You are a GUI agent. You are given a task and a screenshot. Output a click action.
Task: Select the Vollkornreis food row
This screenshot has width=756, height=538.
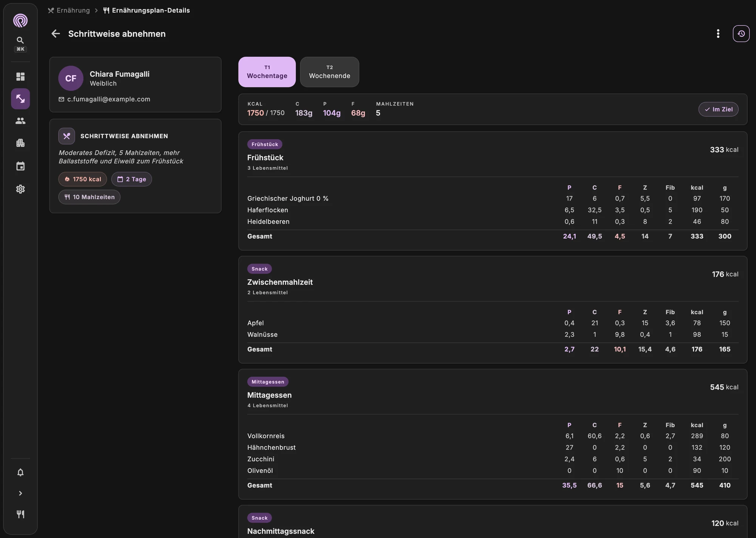493,436
